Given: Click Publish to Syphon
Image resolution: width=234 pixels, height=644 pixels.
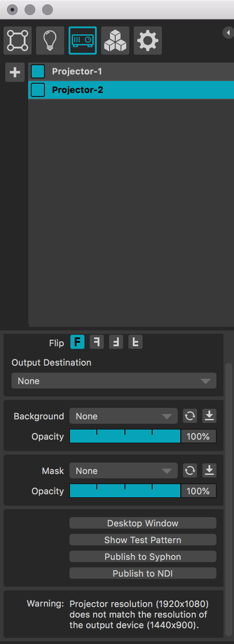Looking at the screenshot, I should (143, 556).
